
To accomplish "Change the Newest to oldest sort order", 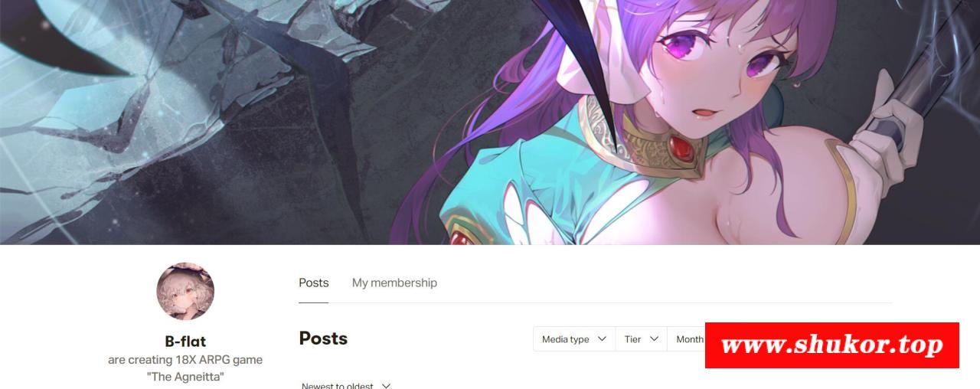I will (x=346, y=386).
